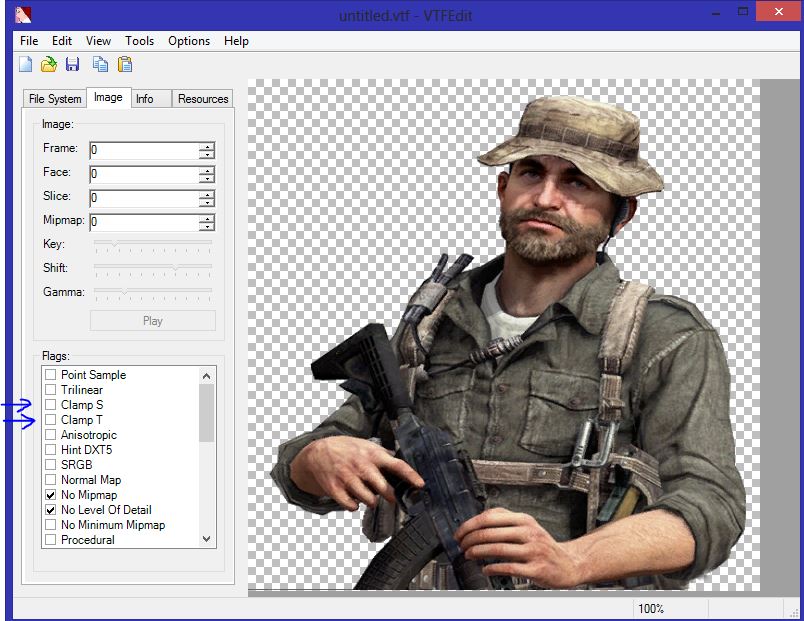Increase the Frame value with up arrow
Image resolution: width=804 pixels, height=621 pixels.
[207, 146]
